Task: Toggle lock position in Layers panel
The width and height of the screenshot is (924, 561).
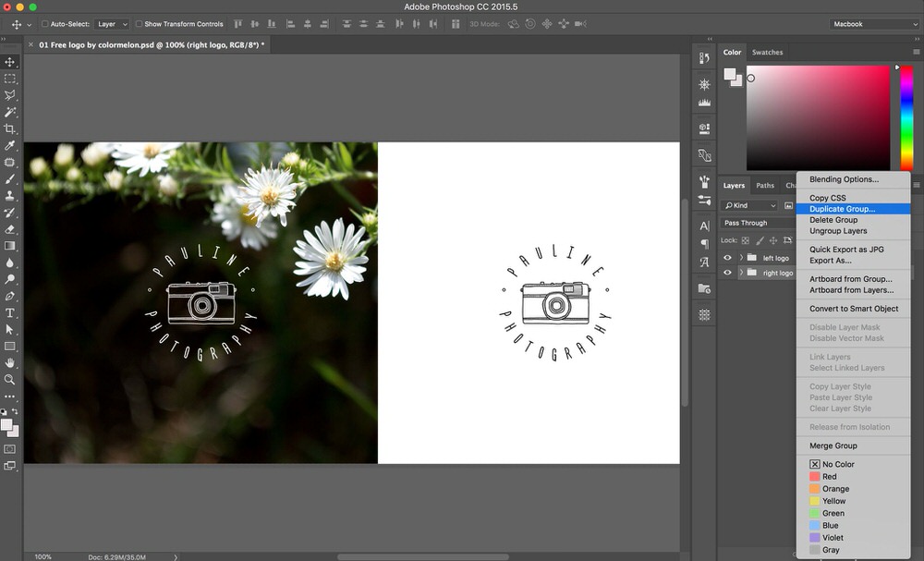Action: point(773,240)
